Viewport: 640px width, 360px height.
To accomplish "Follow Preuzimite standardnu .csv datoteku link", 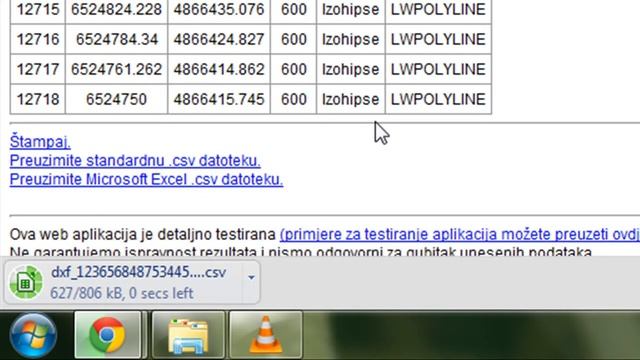I will [135, 161].
